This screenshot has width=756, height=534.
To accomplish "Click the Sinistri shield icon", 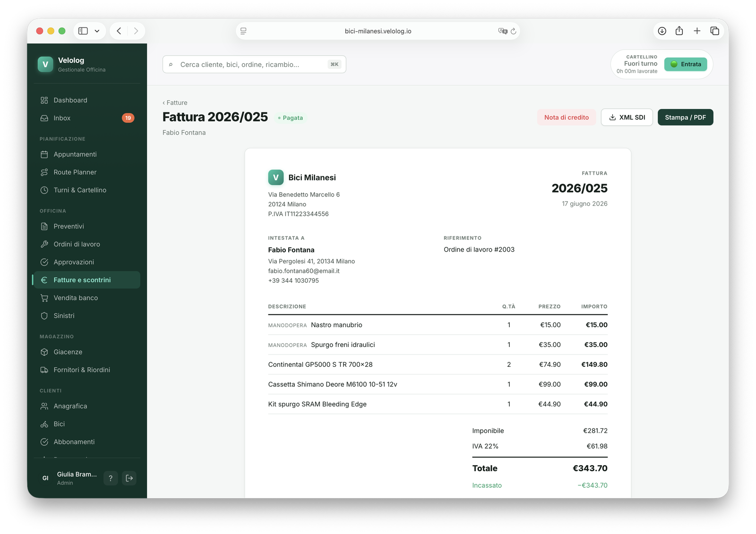I will tap(44, 316).
